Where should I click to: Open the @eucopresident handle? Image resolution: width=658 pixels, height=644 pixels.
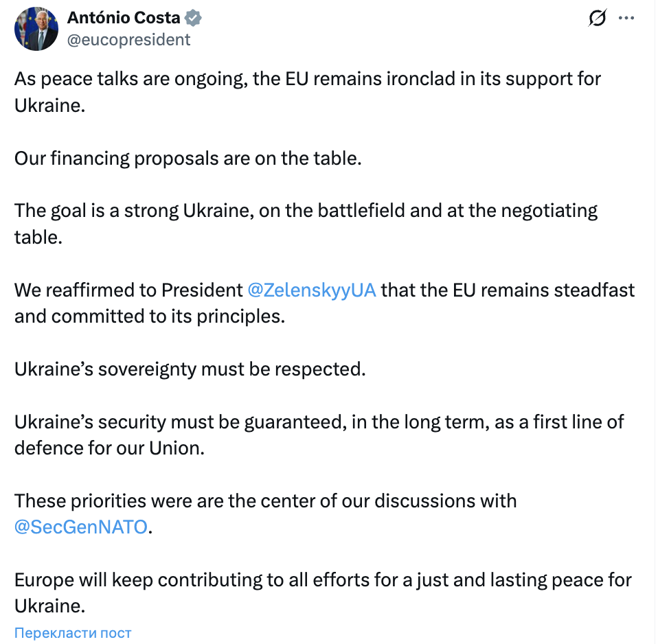128,40
